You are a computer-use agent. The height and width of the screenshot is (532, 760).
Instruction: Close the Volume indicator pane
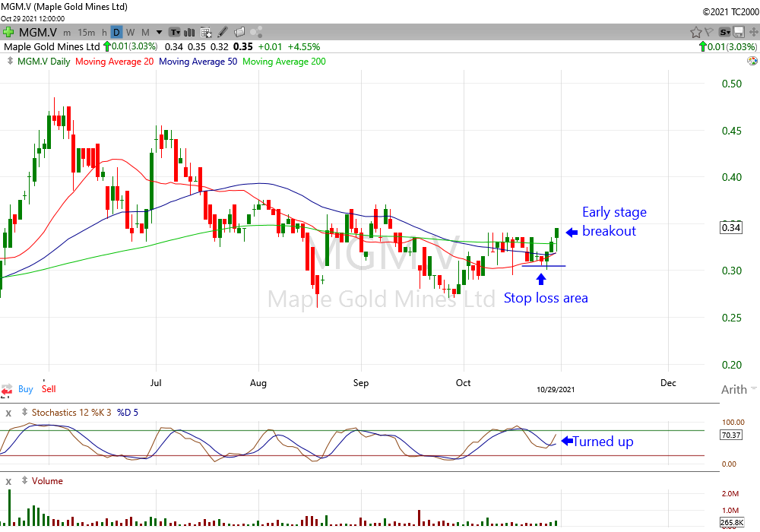[x=8, y=482]
